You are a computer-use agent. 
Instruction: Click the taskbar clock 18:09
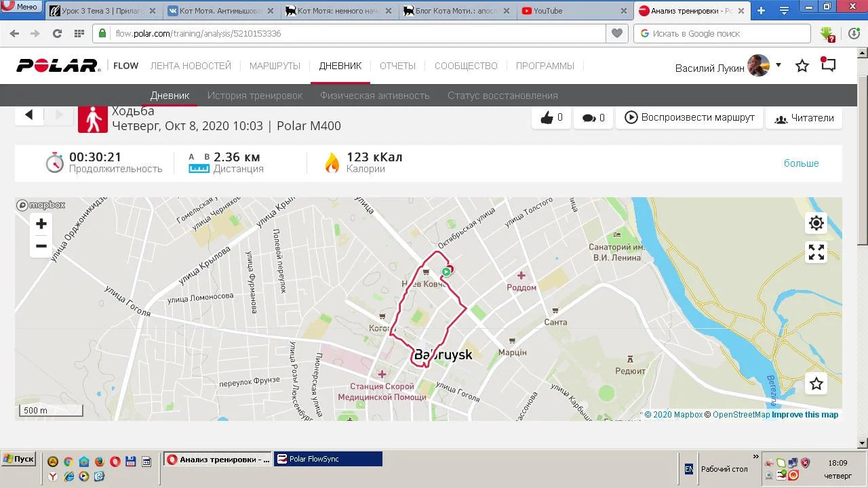(x=837, y=464)
